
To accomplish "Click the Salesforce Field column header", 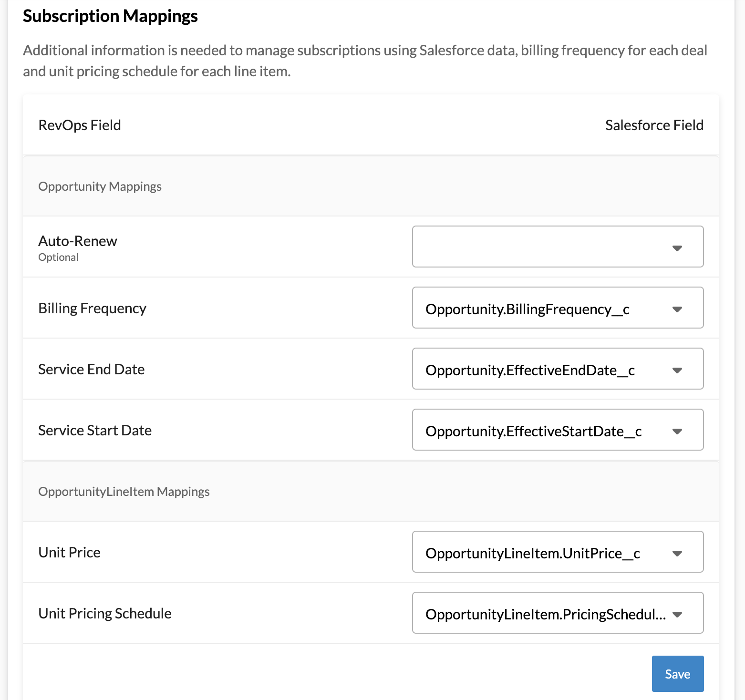I will point(654,125).
